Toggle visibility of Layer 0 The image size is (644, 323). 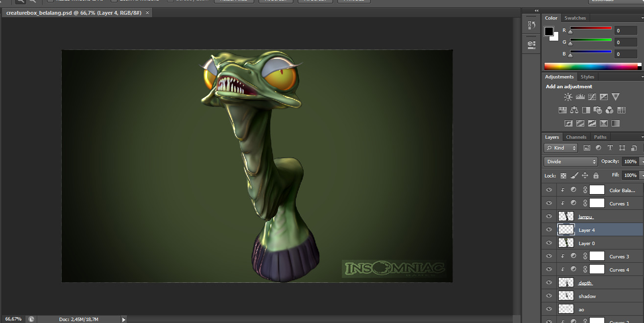point(549,243)
